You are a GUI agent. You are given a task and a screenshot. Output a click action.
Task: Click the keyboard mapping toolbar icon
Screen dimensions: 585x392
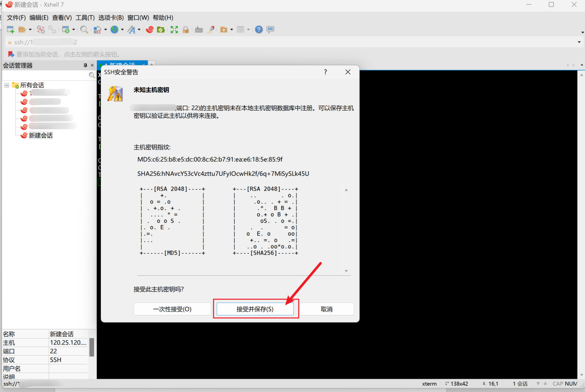(199, 30)
